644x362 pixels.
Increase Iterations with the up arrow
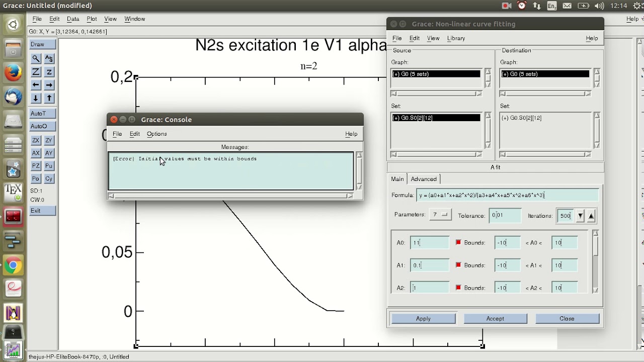pyautogui.click(x=591, y=216)
